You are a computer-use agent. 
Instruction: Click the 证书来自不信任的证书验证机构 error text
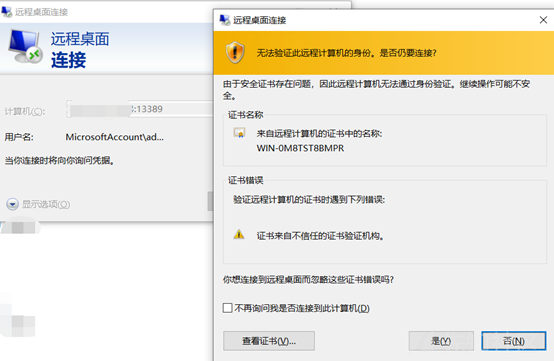320,236
